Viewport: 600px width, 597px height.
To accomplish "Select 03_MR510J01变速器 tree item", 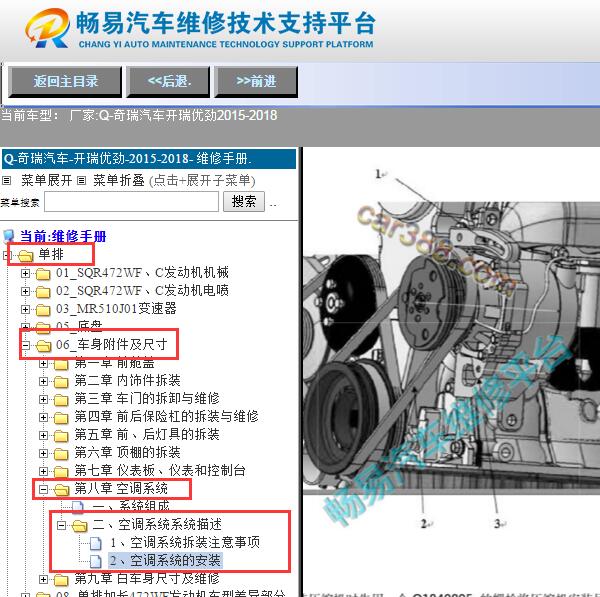I will 116,308.
